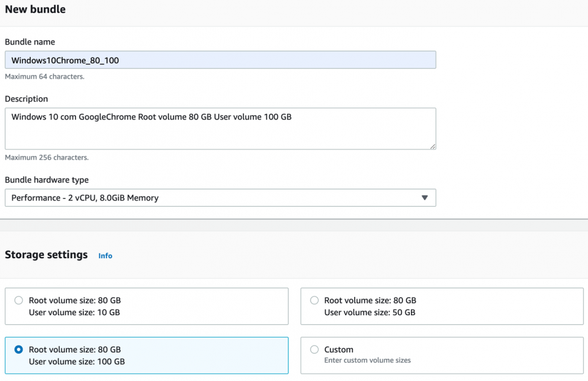Click the Bundle name input field
The image size is (588, 381).
220,60
